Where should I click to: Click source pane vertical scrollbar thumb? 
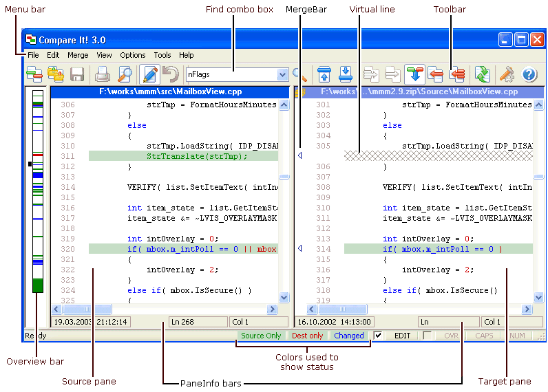pos(284,177)
